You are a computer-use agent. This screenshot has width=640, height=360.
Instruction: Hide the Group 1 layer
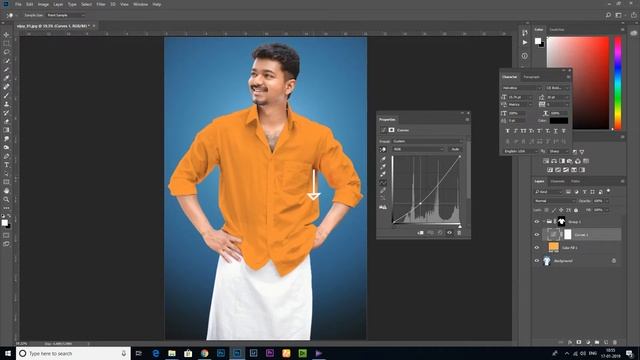(x=537, y=222)
